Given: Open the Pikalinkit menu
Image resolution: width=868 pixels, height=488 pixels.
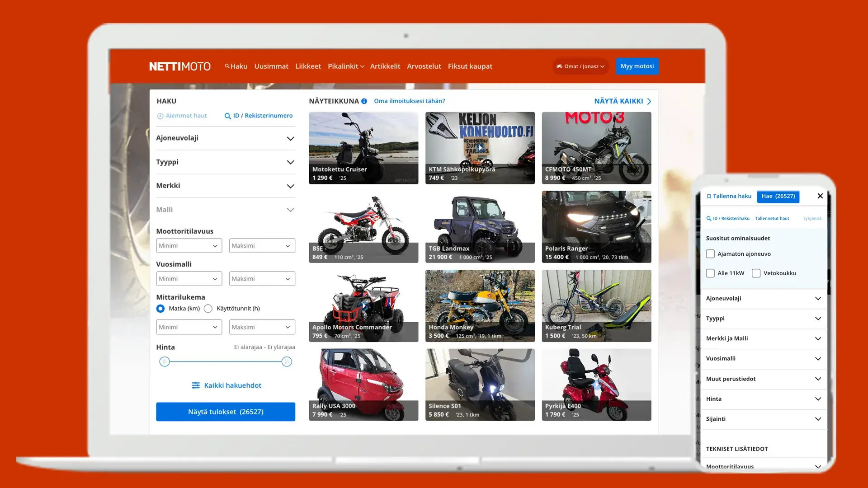Looking at the screenshot, I should coord(345,66).
